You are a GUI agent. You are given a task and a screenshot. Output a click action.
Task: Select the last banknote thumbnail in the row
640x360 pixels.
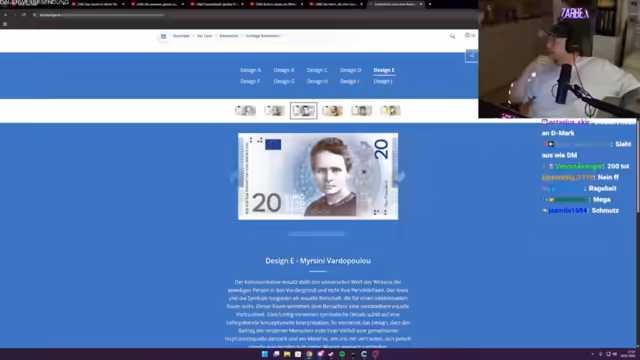click(x=391, y=111)
